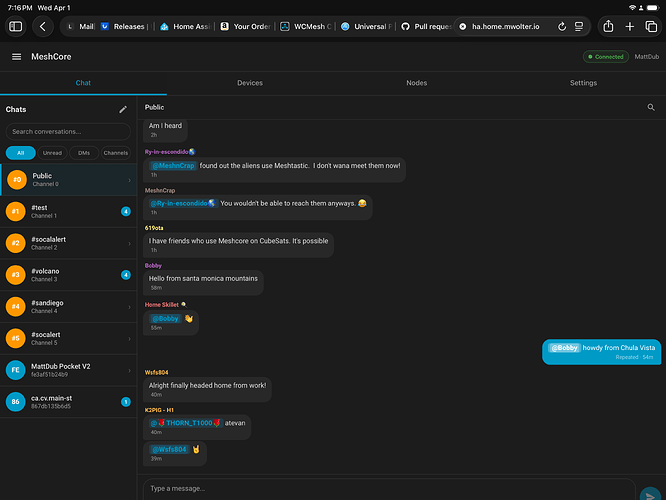The width and height of the screenshot is (666, 500).
Task: Click the K2PIG - H1 sender name
Action: [159, 410]
